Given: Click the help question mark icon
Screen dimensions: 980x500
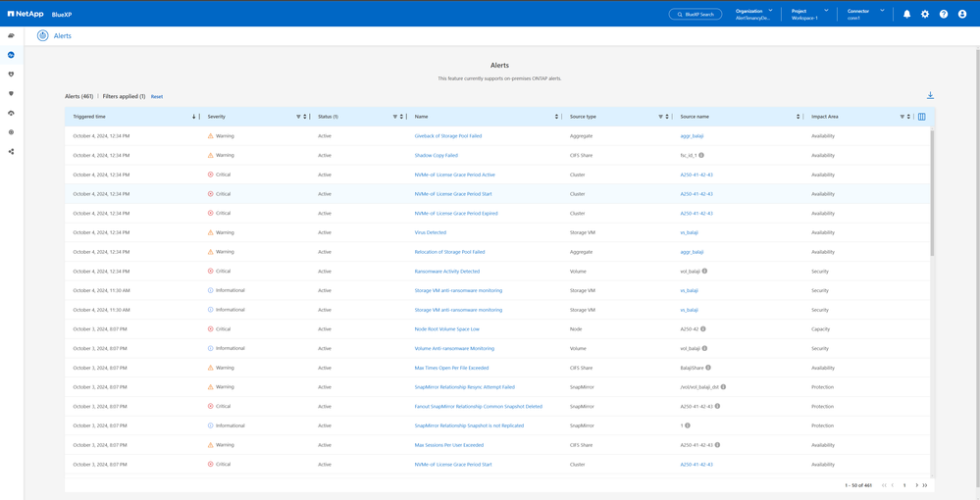Looking at the screenshot, I should tap(944, 14).
